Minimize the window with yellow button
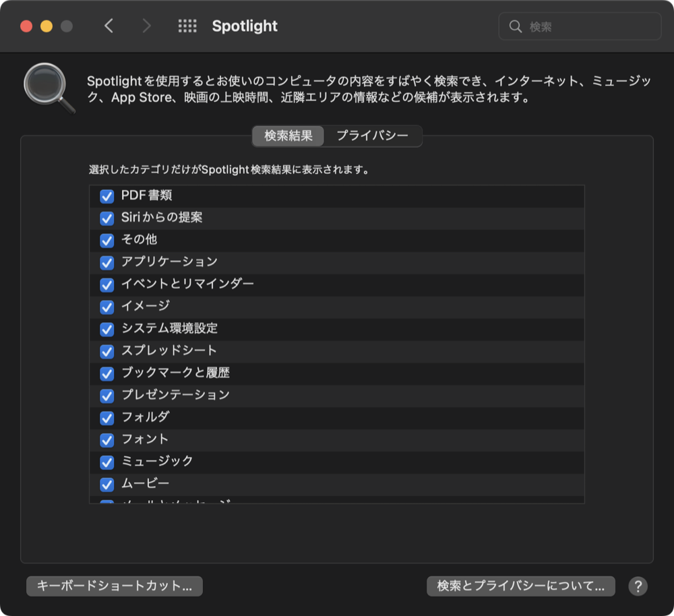674x616 pixels. pos(47,26)
